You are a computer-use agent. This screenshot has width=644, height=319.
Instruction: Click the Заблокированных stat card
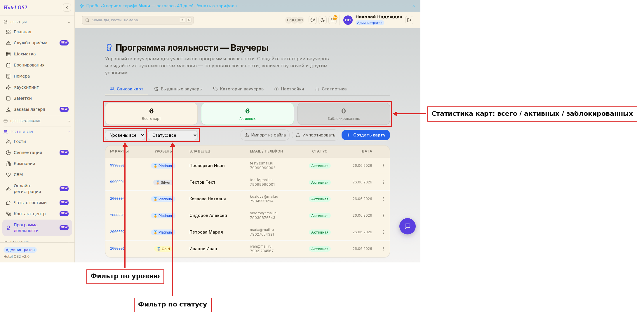pyautogui.click(x=344, y=114)
